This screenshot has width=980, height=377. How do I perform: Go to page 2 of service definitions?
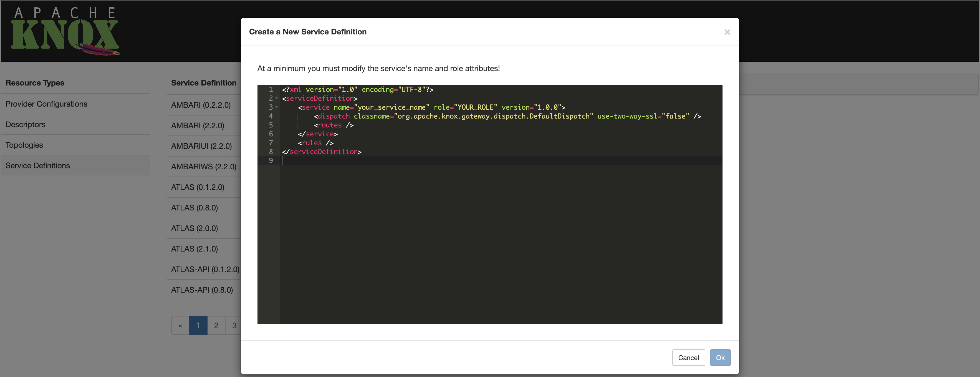coord(216,325)
